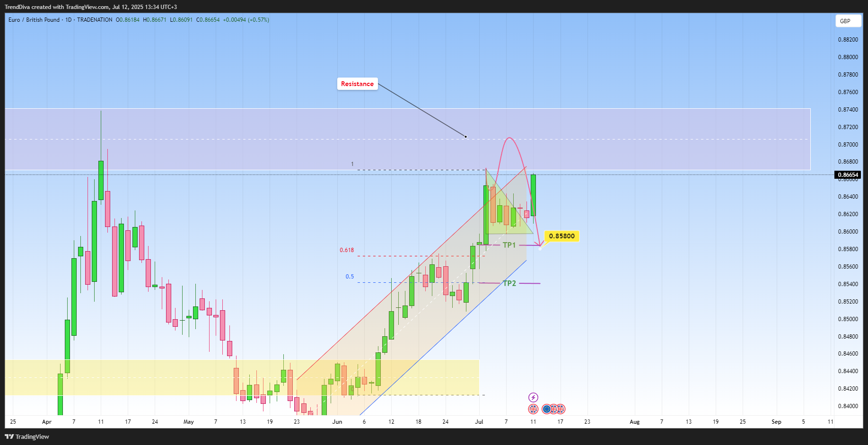Select the red Resistance label
The width and height of the screenshot is (868, 445).
coord(357,84)
